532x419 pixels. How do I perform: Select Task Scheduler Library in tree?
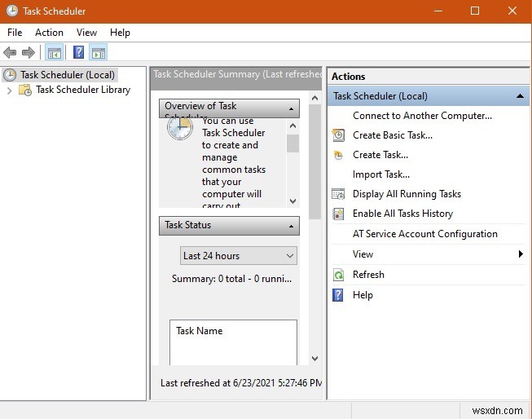pyautogui.click(x=83, y=90)
